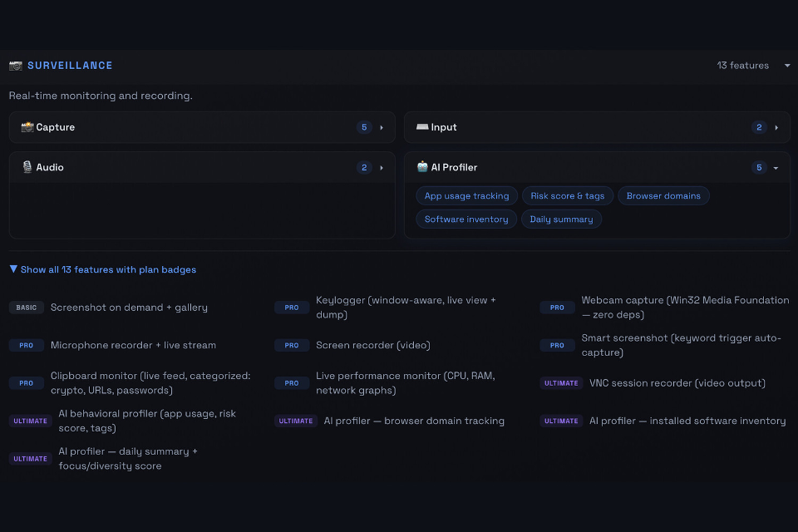Select the 'App usage tracking' chip
Screen dimensions: 798x532
coord(466,196)
